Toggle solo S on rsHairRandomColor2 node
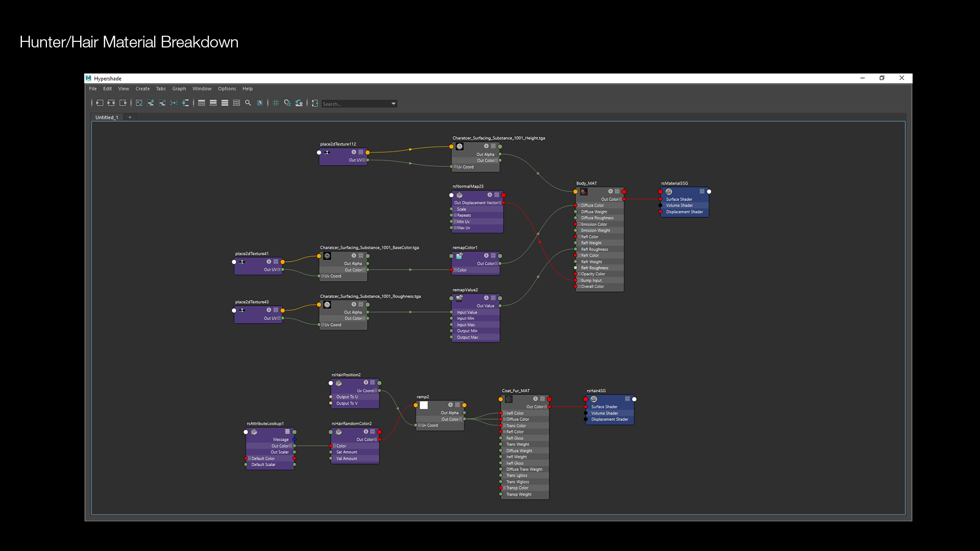Viewport: 980px width, 551px height. click(x=366, y=432)
